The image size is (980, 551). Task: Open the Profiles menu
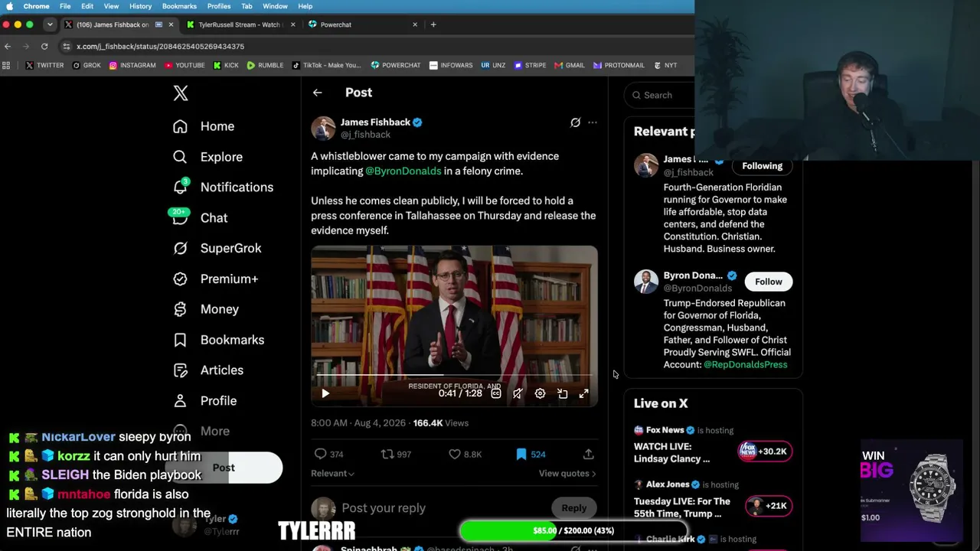[x=219, y=6]
